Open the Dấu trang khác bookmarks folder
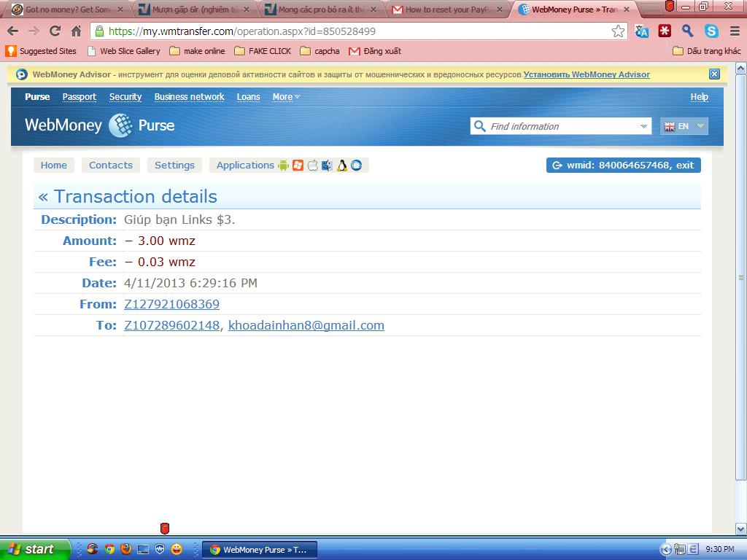The height and width of the screenshot is (560, 747). (707, 51)
